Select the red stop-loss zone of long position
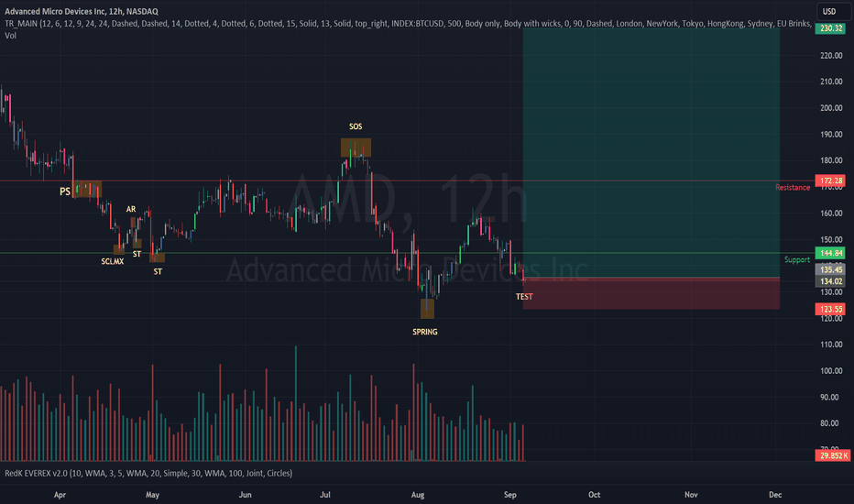This screenshot has width=854, height=504. tap(651, 293)
